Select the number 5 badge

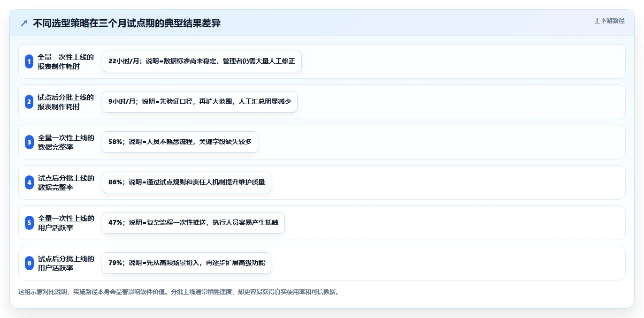(29, 223)
